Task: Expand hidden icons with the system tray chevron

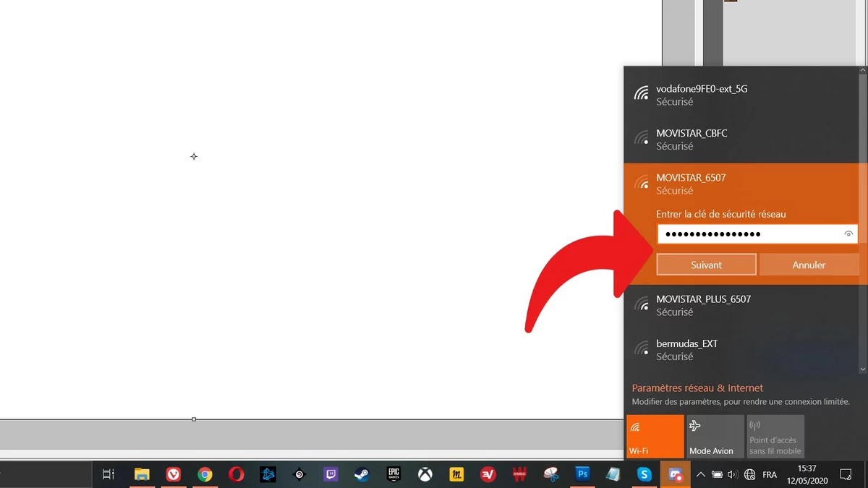Action: click(700, 475)
